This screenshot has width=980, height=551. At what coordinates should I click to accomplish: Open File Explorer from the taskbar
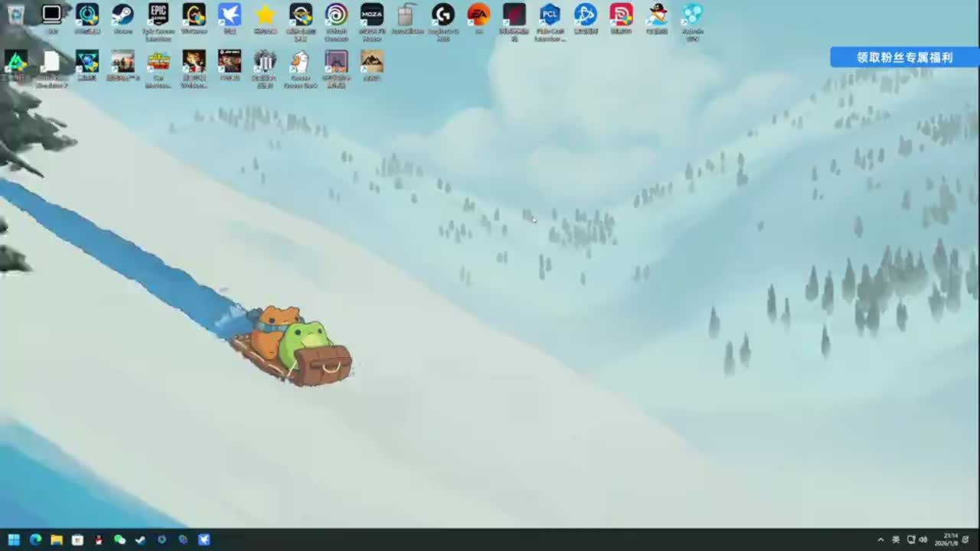[x=57, y=540]
